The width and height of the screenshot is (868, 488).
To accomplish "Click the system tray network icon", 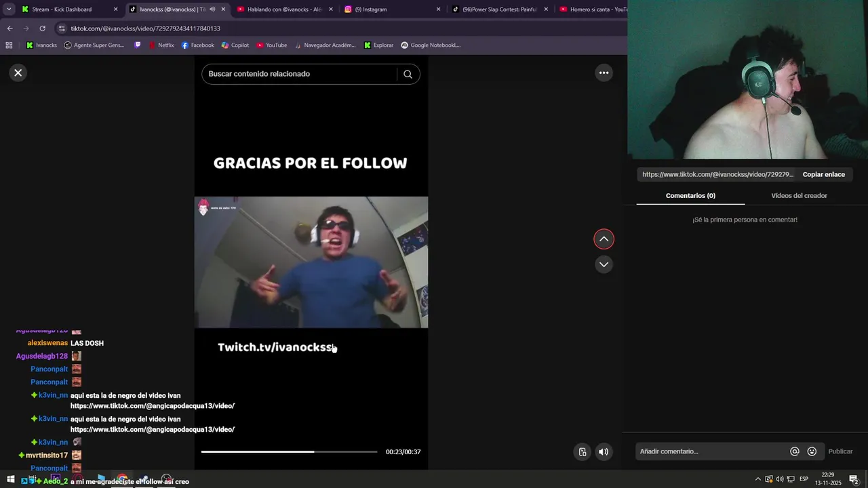I will (x=791, y=479).
